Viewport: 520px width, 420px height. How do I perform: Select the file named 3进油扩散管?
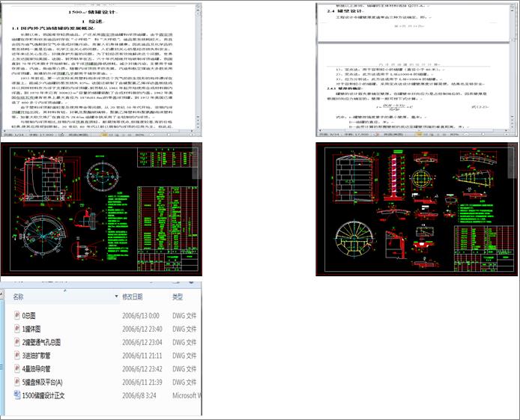37,356
